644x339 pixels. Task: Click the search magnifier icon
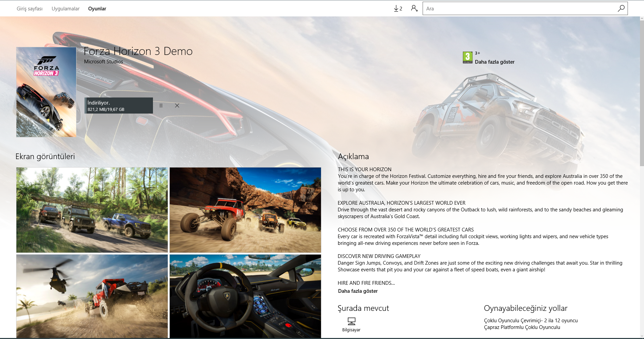click(621, 8)
